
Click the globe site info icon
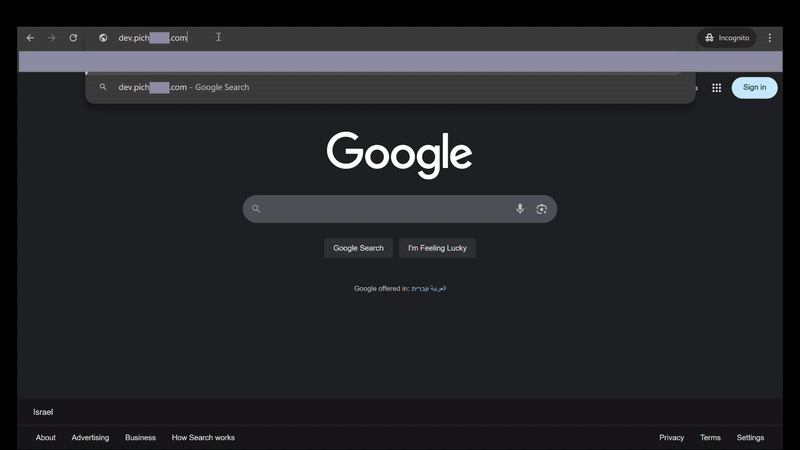(103, 38)
